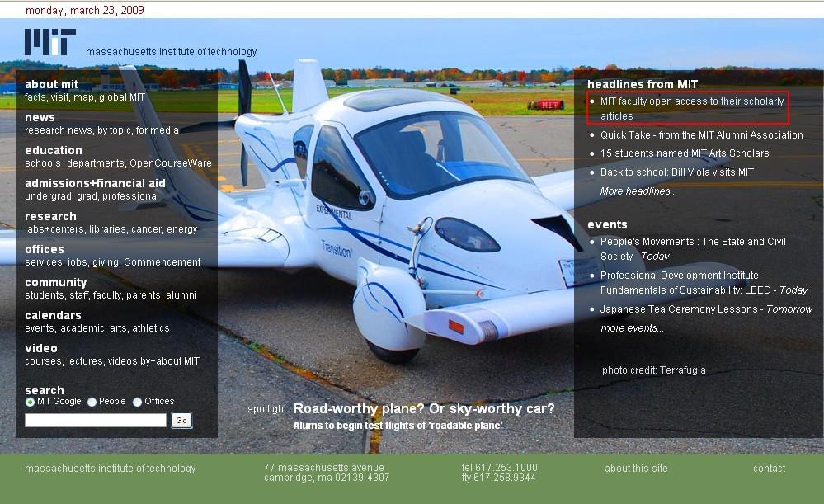Open the by topic news link
Viewport: 824px width, 504px height.
(115, 130)
